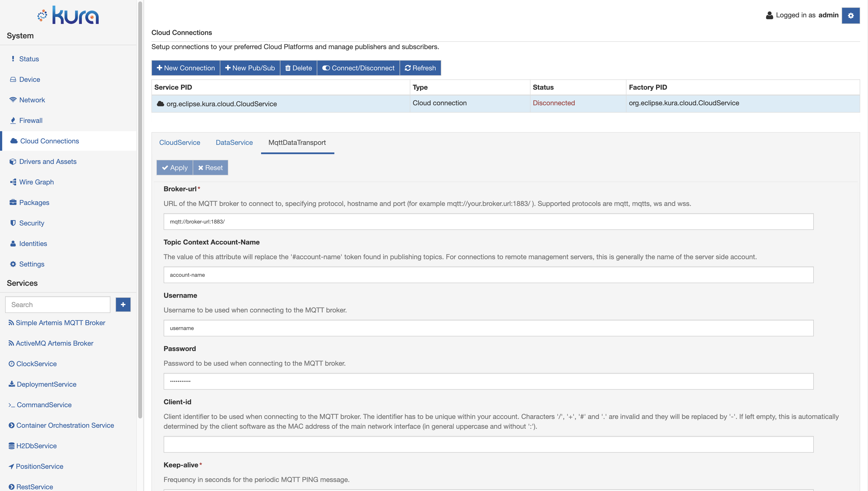The height and width of the screenshot is (491, 868).
Task: Expand the Simple Artemis MQTT Broker service
Action: click(60, 323)
